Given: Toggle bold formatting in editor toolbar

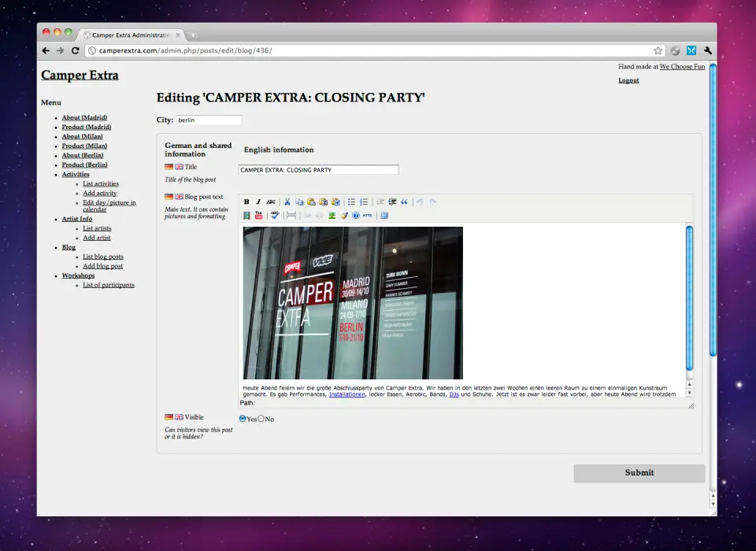Looking at the screenshot, I should point(246,202).
